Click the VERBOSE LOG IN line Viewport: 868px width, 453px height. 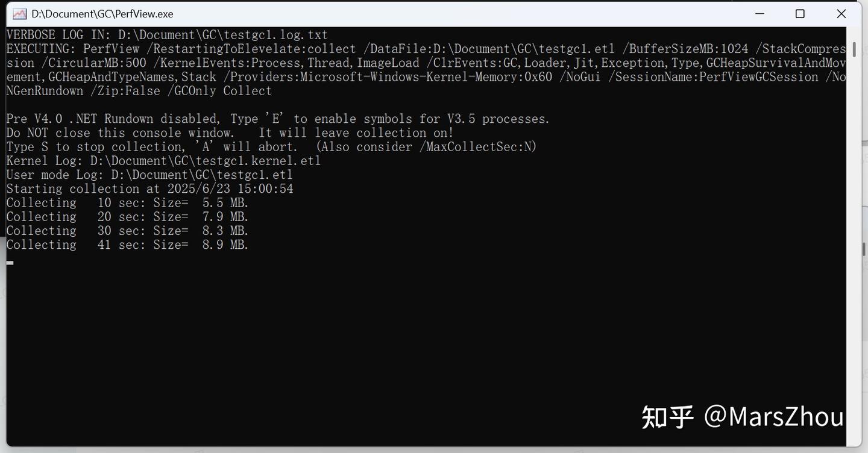pos(167,35)
